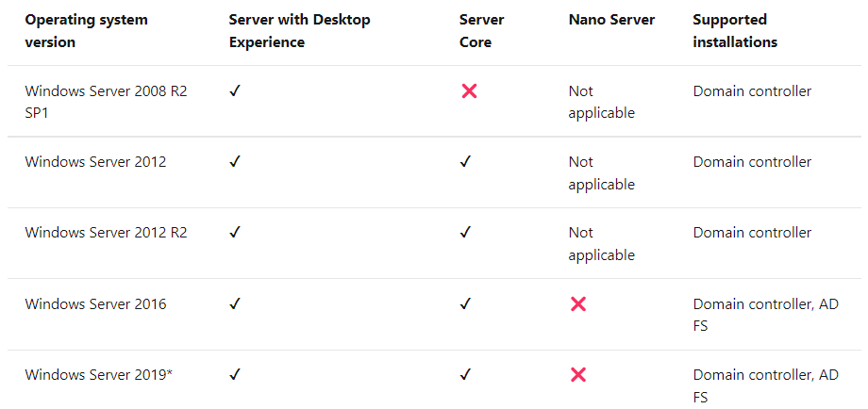
Task: Click 'Not applicable' in Windows Server 2012 row
Action: coord(601,172)
